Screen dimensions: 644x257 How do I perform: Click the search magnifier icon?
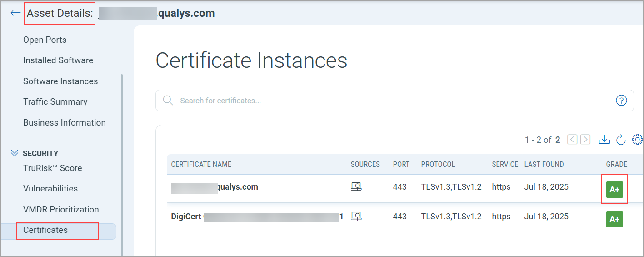tap(168, 101)
